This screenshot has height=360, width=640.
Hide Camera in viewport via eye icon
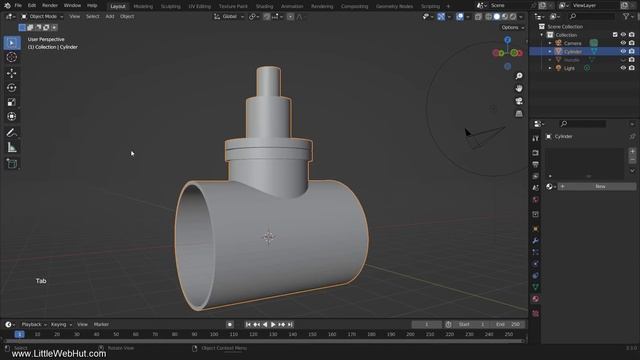623,43
